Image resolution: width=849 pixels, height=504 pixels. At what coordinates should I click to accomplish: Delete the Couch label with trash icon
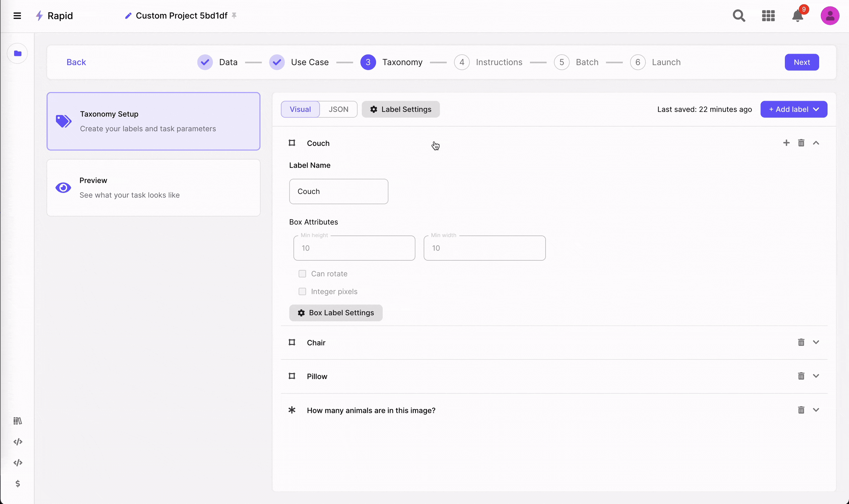[801, 143]
